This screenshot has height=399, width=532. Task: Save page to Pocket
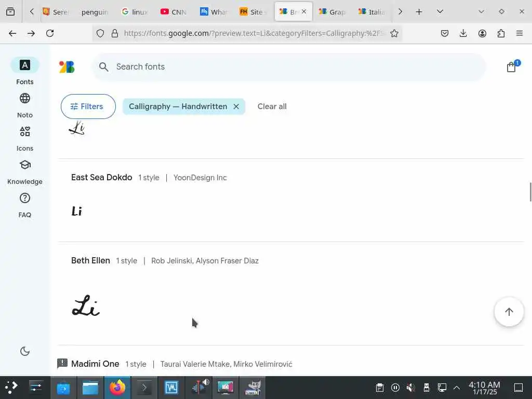click(445, 33)
